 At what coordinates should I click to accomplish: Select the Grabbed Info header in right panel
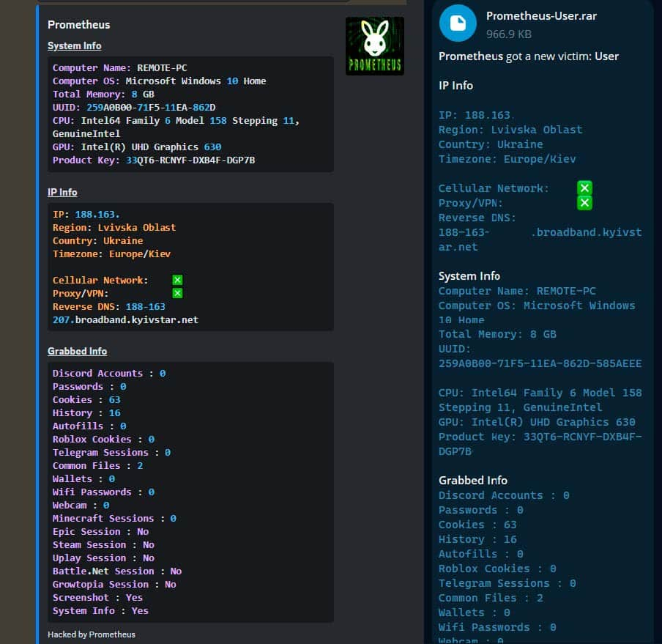click(x=472, y=480)
